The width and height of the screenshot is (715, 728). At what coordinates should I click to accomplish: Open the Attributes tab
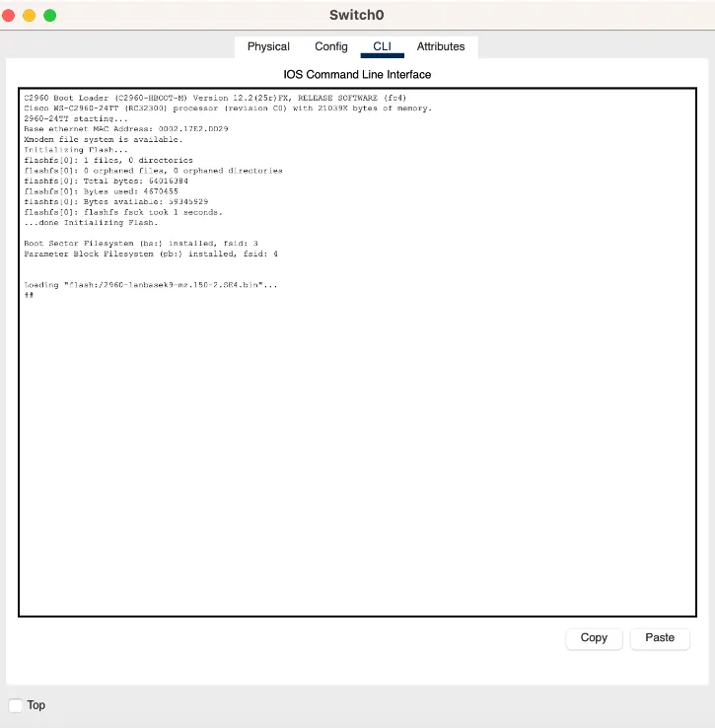441,47
